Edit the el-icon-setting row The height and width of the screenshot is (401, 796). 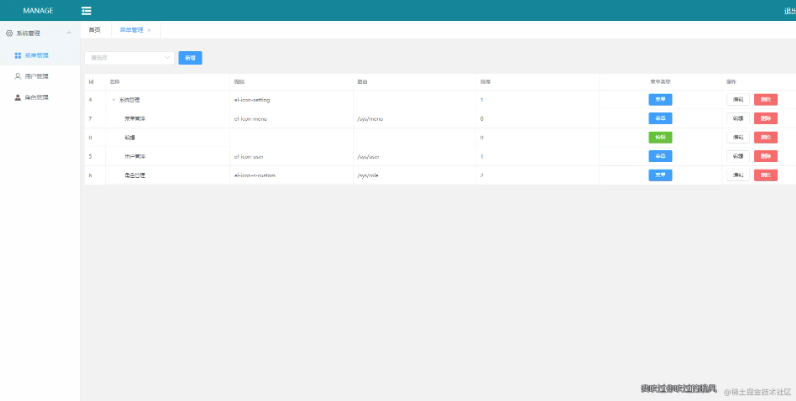[x=738, y=99]
